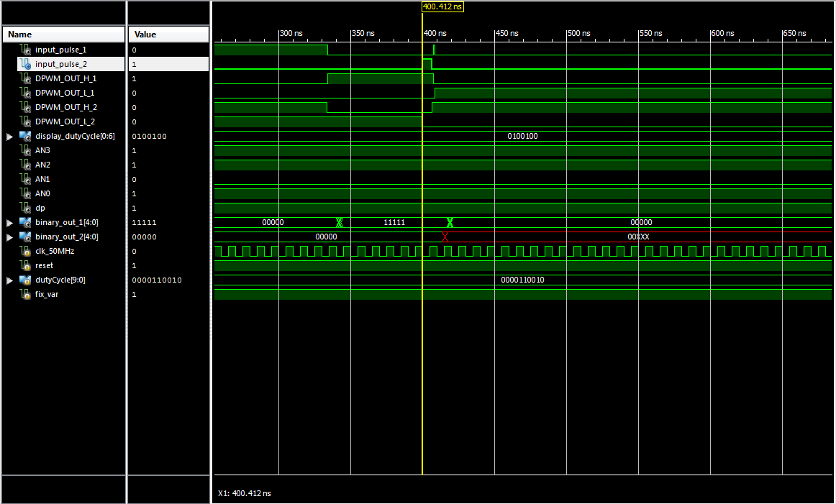Click the 0000110010 waveform bus value
The image size is (836, 504).
click(522, 280)
